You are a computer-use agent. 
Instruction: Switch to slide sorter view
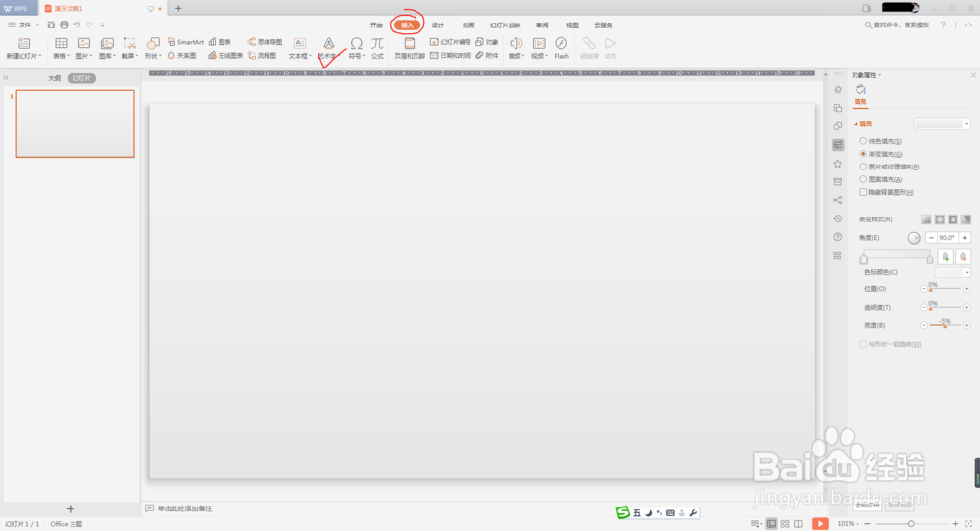[785, 523]
